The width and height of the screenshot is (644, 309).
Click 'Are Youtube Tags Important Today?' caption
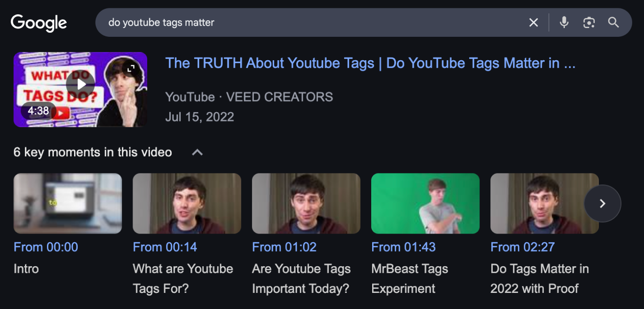coord(301,279)
